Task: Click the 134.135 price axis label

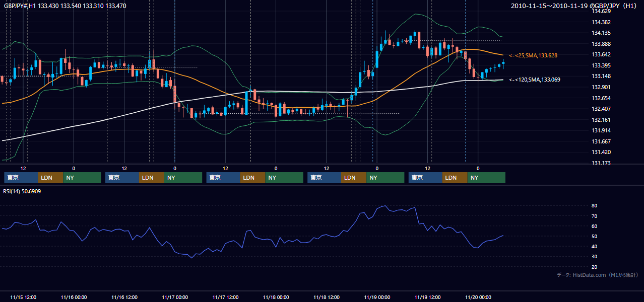Action: tap(601, 33)
